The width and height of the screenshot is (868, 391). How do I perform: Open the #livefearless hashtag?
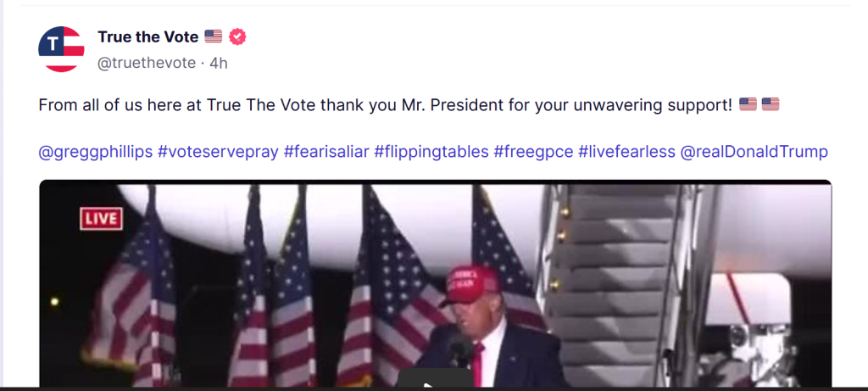tap(626, 152)
